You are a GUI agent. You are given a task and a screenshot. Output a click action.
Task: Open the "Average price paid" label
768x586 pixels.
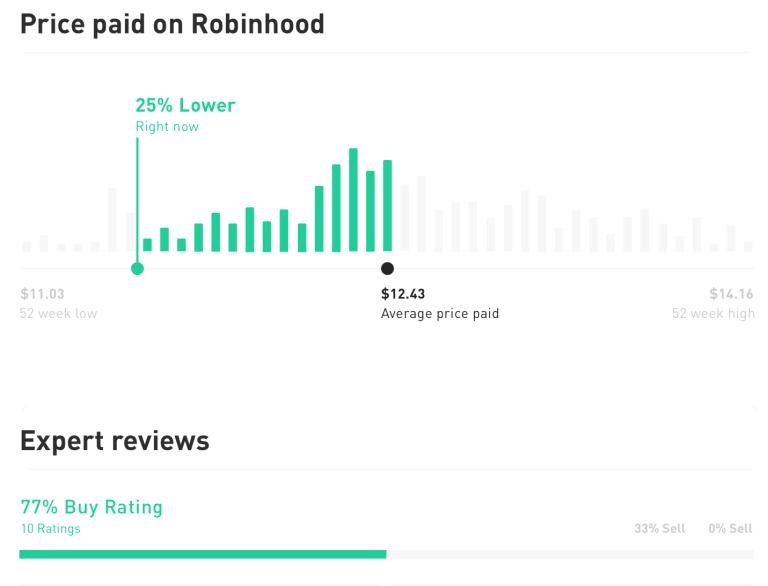tap(439, 314)
